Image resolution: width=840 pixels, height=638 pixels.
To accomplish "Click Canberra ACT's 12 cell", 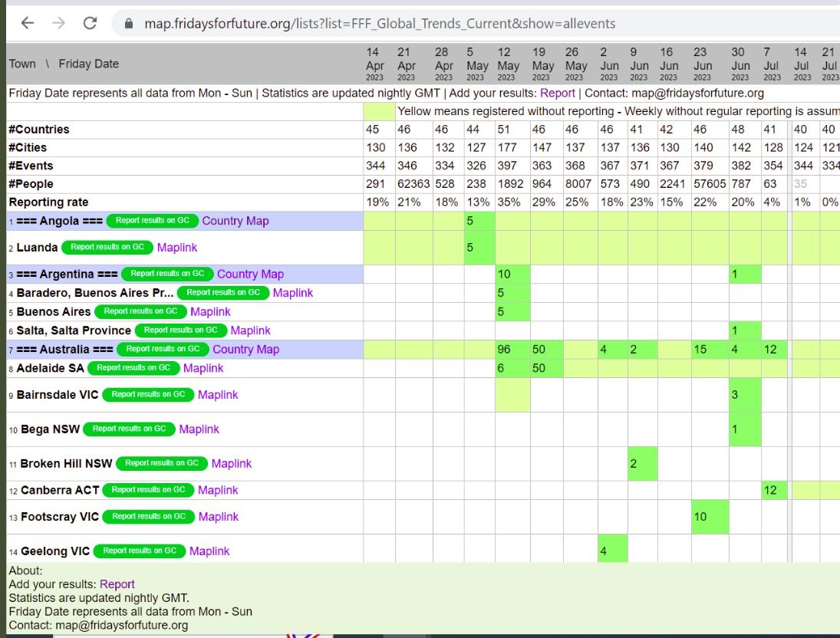I will 774,490.
